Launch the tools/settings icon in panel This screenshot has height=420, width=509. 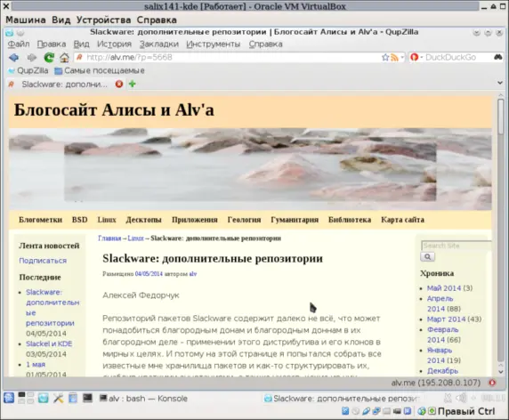point(59,399)
